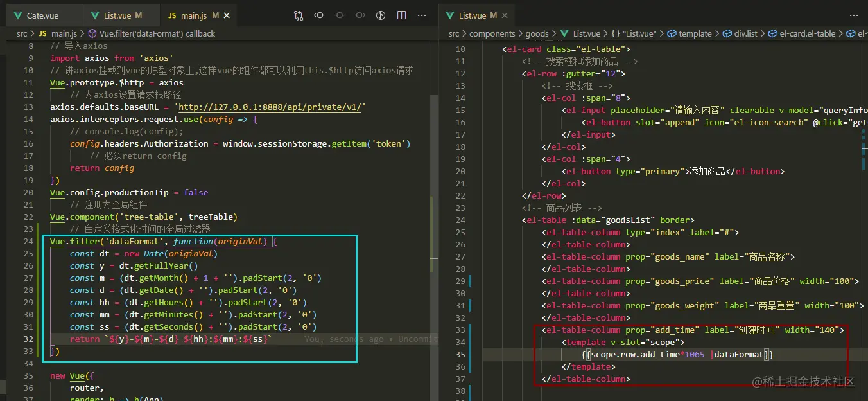Click line number 24 in main.js gutter
Screen dimensions: 868x401
28,242
